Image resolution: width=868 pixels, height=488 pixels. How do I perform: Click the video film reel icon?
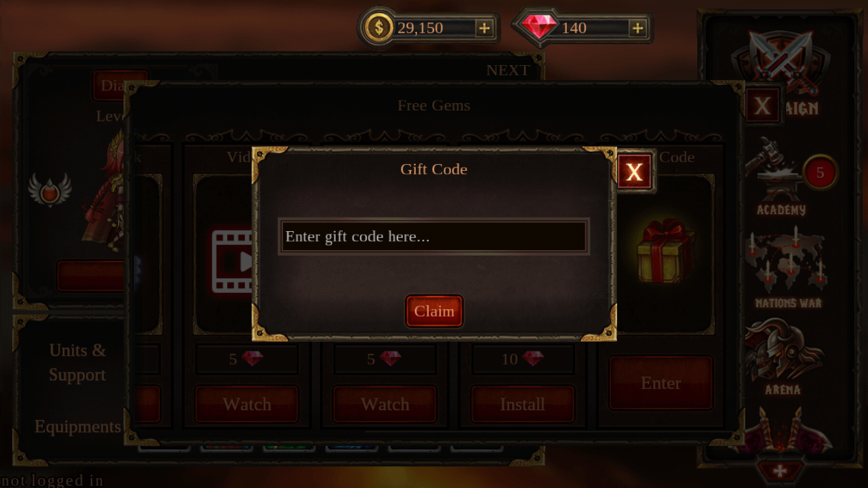pos(232,262)
